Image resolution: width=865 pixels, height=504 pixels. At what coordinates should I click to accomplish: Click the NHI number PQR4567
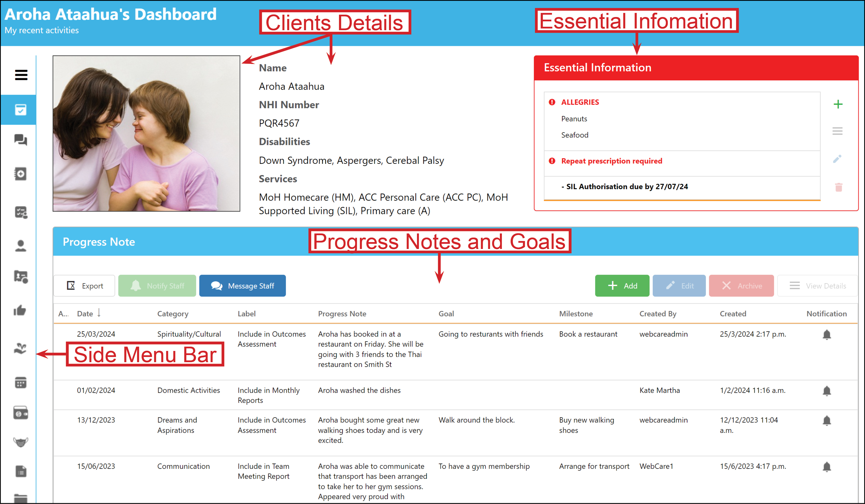[279, 123]
